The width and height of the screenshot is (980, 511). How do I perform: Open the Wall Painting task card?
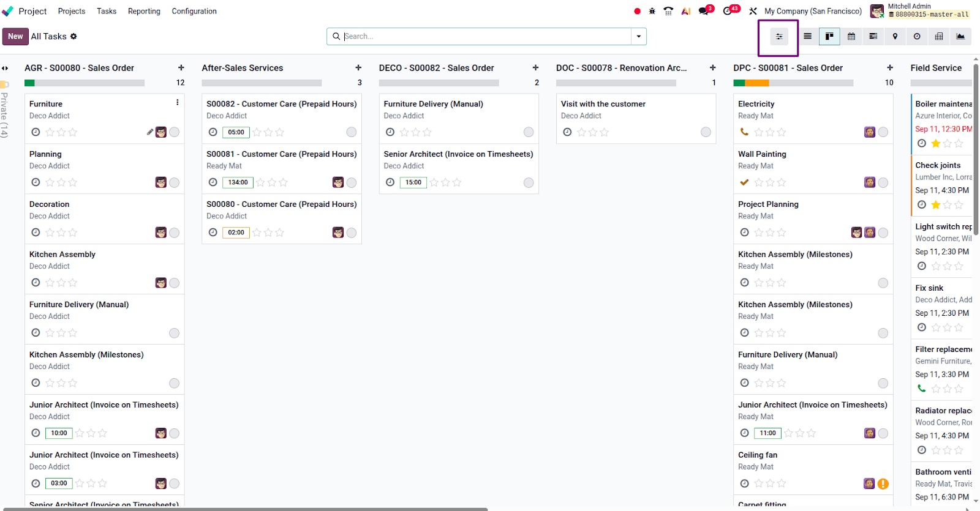(x=813, y=169)
